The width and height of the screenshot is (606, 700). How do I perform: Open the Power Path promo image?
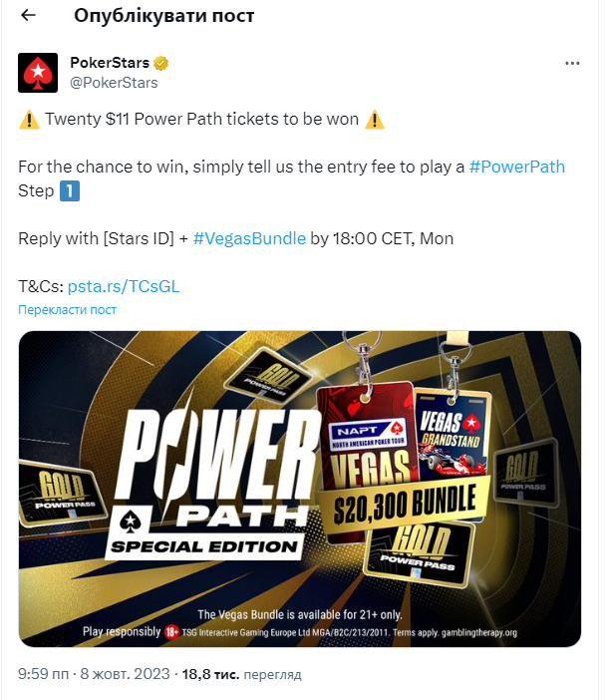pyautogui.click(x=300, y=489)
